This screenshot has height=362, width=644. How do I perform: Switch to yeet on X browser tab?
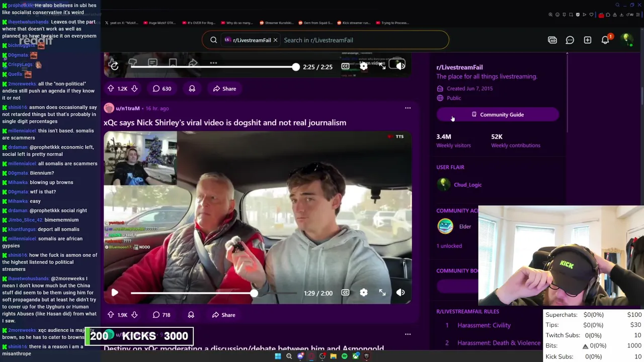(122, 23)
